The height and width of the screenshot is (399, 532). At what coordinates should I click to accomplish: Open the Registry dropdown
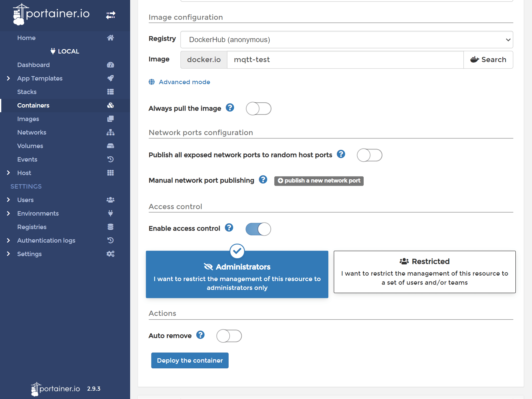[347, 40]
